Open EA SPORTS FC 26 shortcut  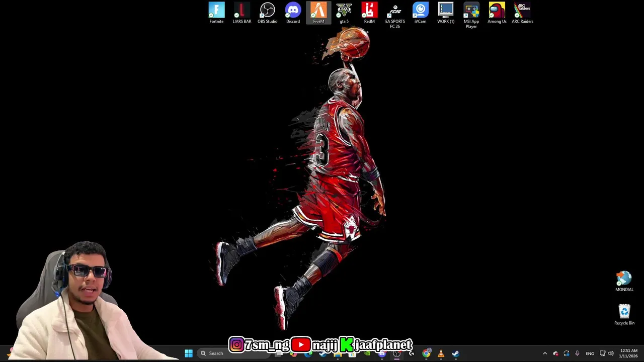click(x=395, y=15)
